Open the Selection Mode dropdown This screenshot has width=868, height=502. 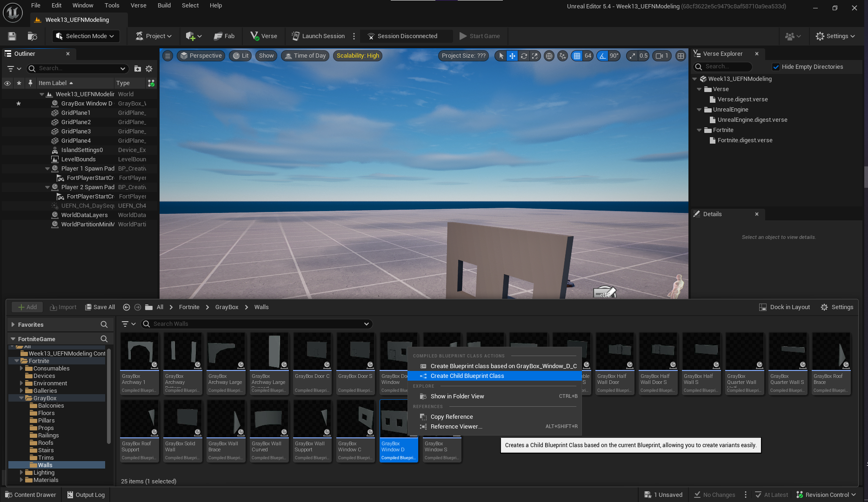[86, 36]
